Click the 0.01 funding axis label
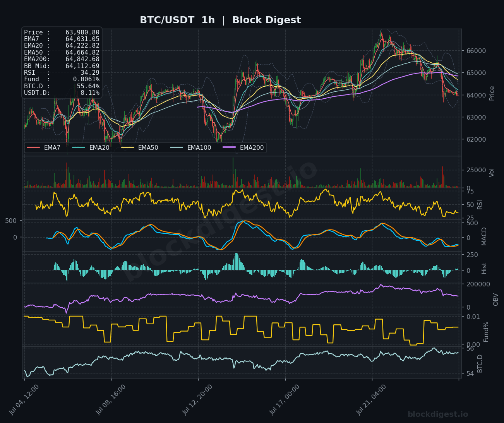504x423 pixels. point(473,317)
